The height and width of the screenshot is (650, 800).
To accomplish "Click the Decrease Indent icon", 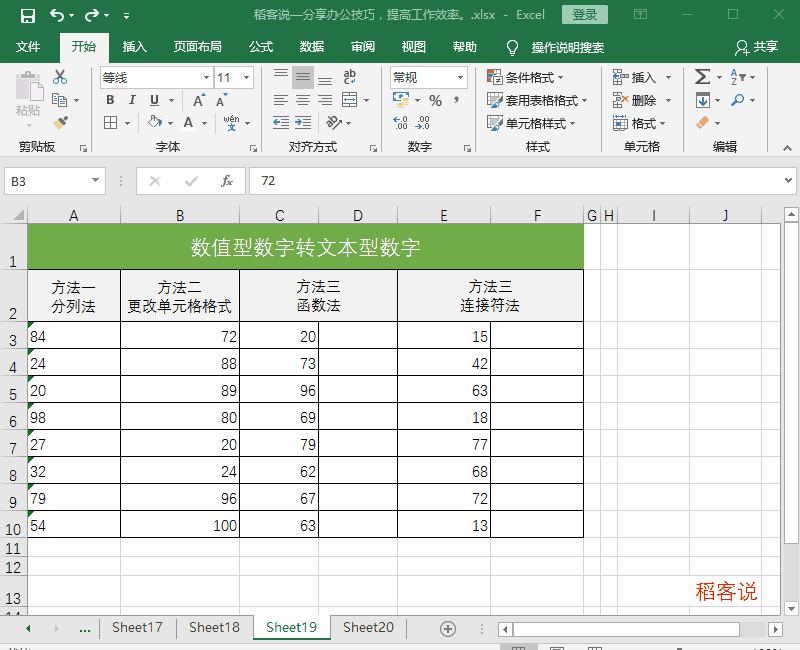I will coord(281,122).
